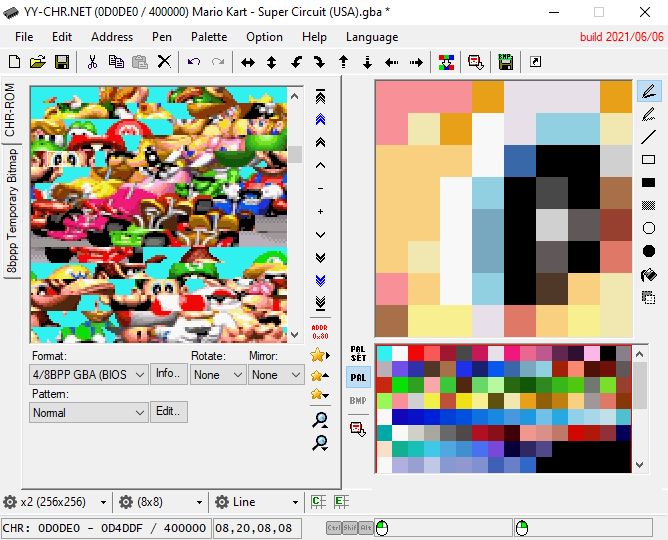Open the File menu
Screen dimensions: 668x540
[x=24, y=37]
